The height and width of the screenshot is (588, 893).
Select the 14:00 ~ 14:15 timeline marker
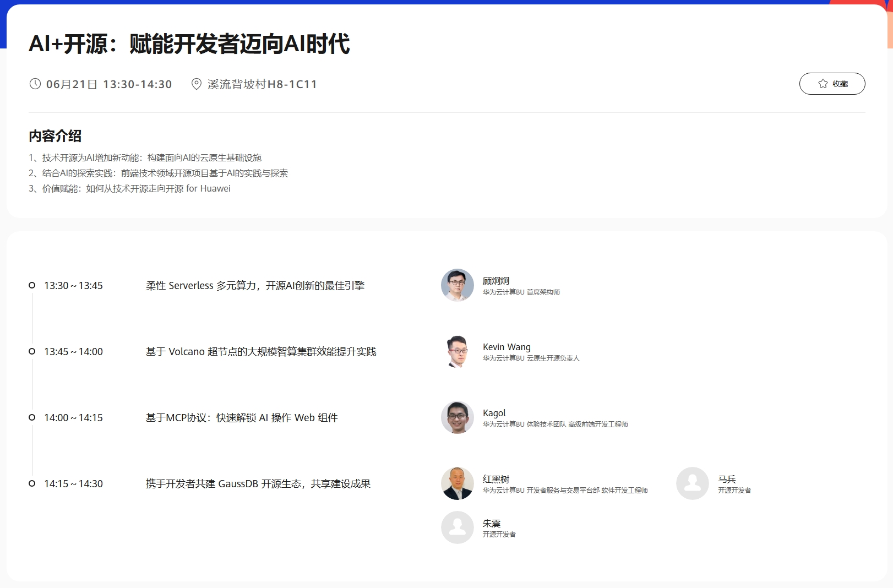tap(32, 417)
